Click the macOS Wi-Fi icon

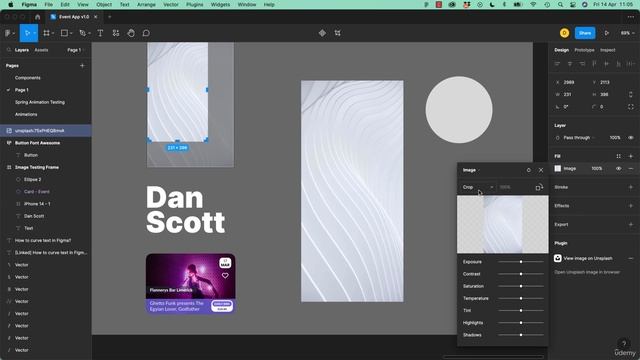pyautogui.click(x=533, y=4)
